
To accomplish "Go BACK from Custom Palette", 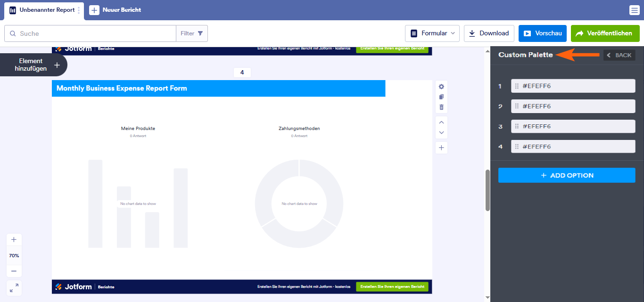I will tap(619, 55).
